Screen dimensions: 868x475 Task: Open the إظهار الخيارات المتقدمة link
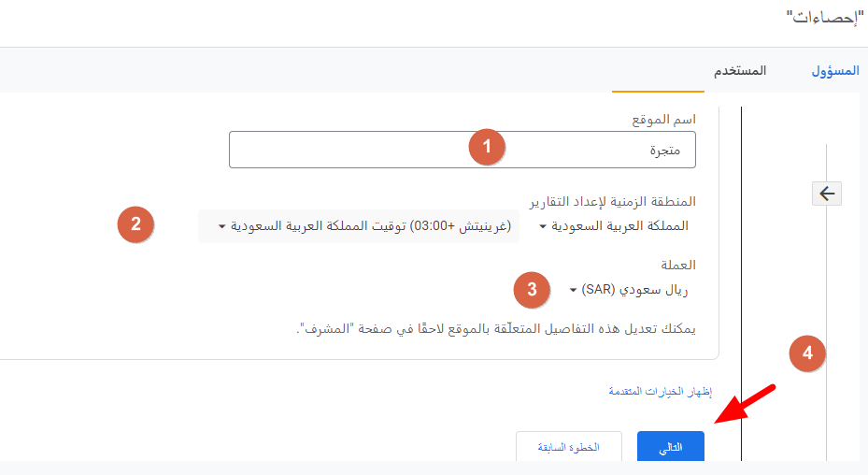pos(661,391)
